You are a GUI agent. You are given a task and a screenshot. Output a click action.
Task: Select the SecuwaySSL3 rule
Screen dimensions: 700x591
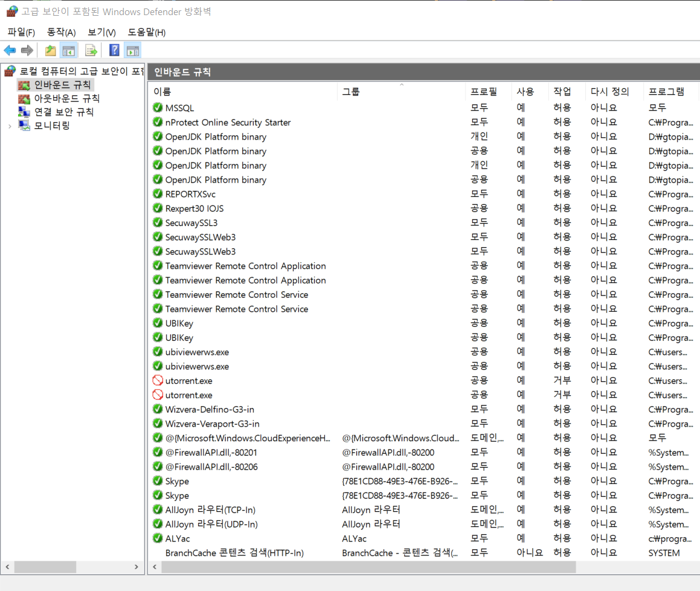[191, 222]
